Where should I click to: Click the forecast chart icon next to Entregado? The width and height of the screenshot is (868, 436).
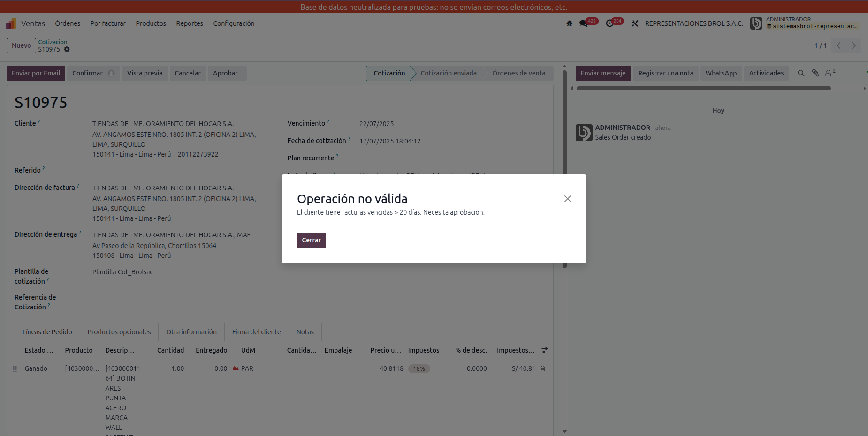[235, 368]
